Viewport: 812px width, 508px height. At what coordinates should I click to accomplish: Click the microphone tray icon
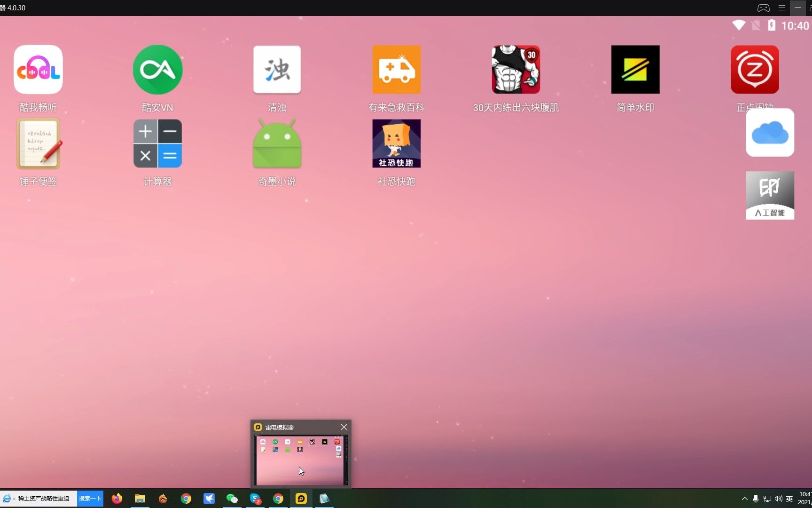coord(756,499)
